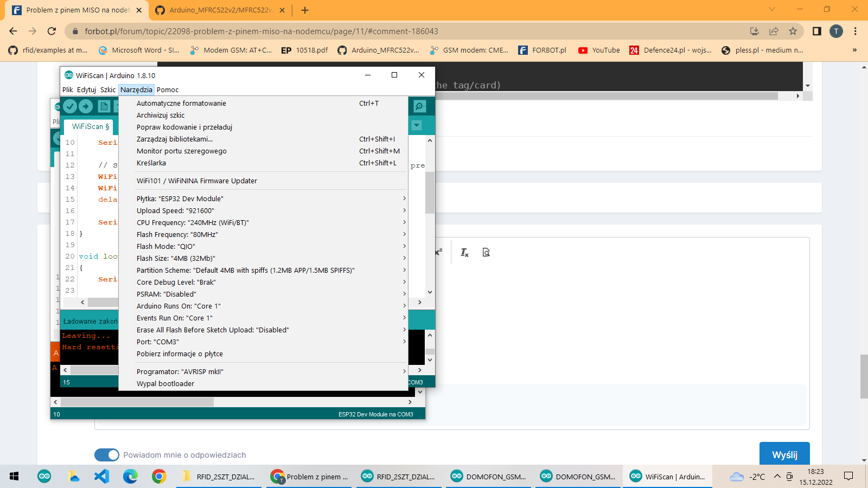
Task: Click the page vertical scrollbar thumb
Action: click(x=864, y=376)
